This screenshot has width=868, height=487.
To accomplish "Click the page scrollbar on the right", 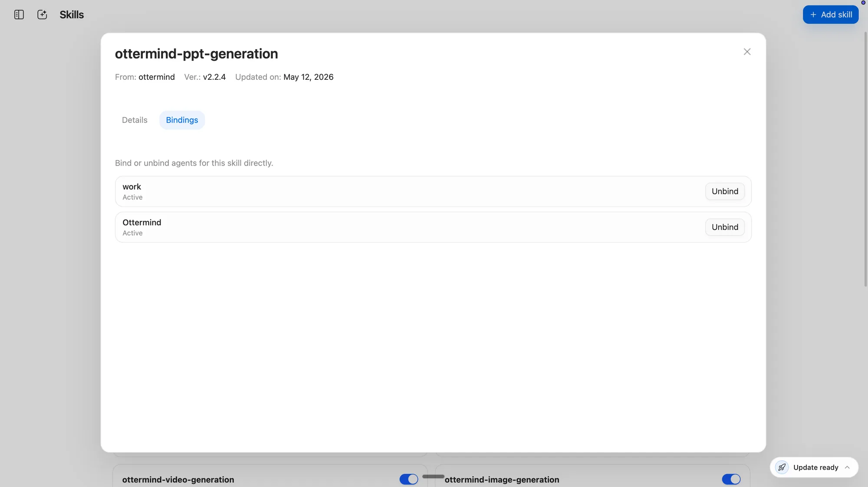I will pos(865,159).
